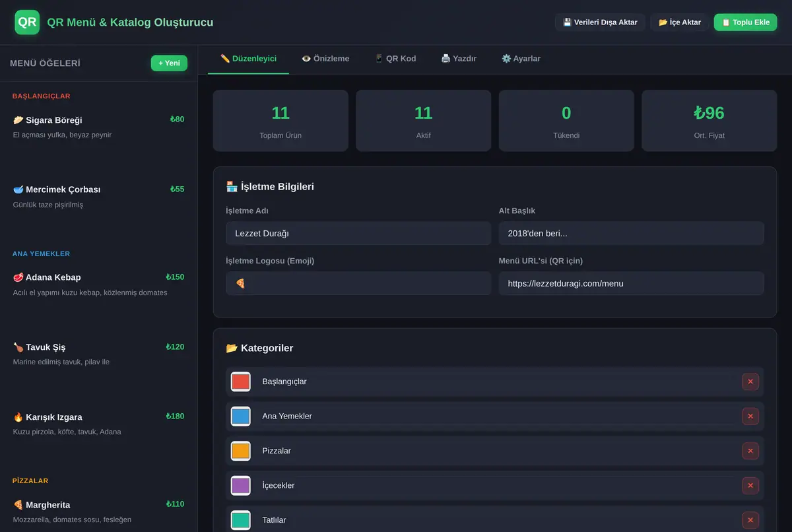Open the QR Kod tab

[x=395, y=59]
